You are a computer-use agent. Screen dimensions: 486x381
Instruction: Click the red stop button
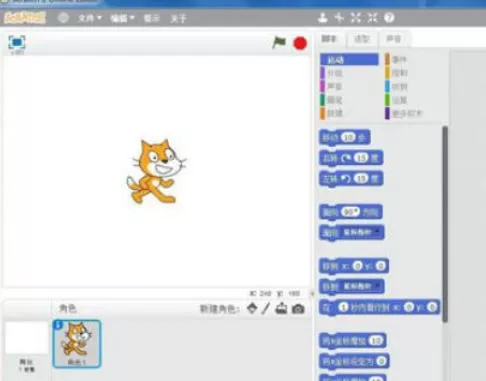click(x=300, y=43)
